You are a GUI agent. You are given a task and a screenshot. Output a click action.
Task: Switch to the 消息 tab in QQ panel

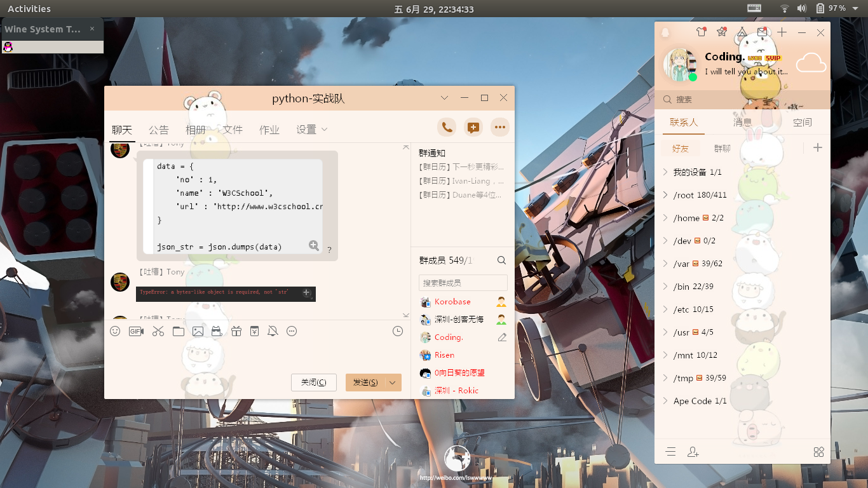[742, 123]
